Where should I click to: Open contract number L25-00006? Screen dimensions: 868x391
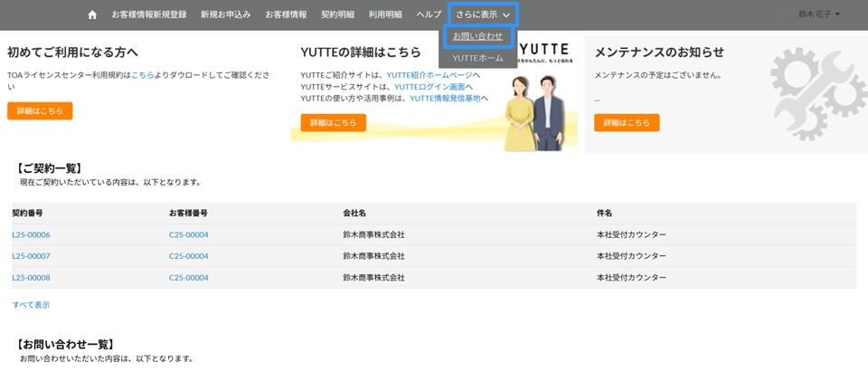[31, 234]
